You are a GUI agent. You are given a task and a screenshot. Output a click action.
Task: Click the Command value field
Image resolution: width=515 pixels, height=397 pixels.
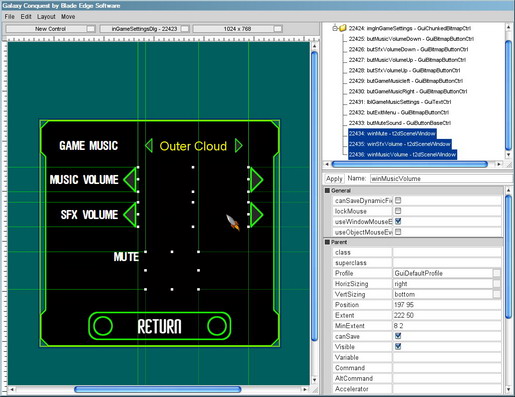[x=447, y=368]
